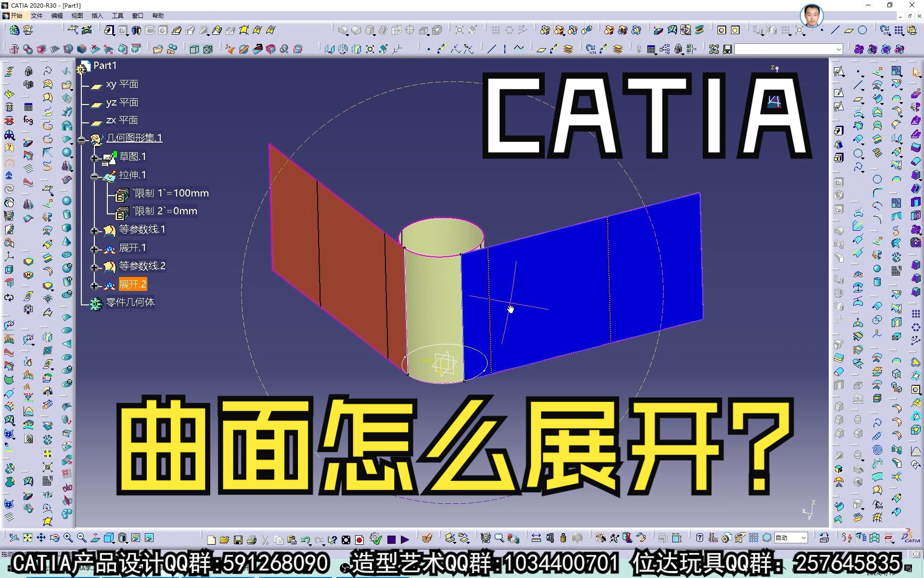Click the Fly mode airplane icon
The image size is (924, 578).
[x=14, y=538]
